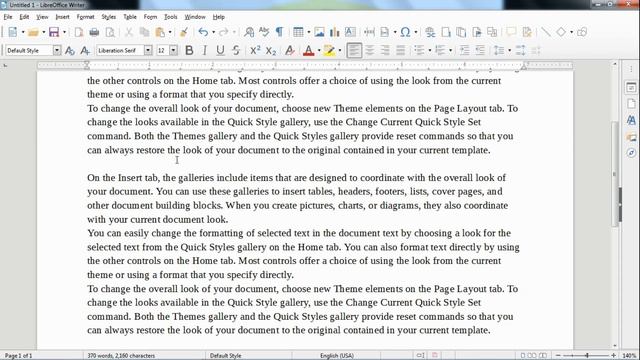
Task: Toggle Subscript formatting
Action: coord(271,51)
